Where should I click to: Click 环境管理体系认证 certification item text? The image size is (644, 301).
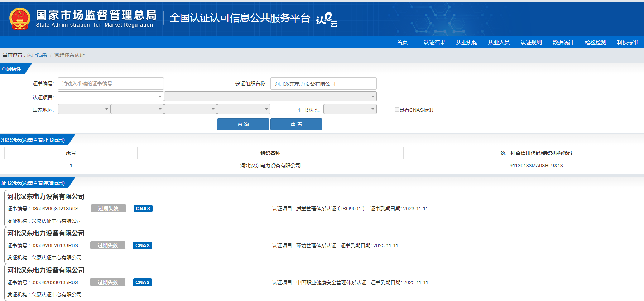[316, 245]
